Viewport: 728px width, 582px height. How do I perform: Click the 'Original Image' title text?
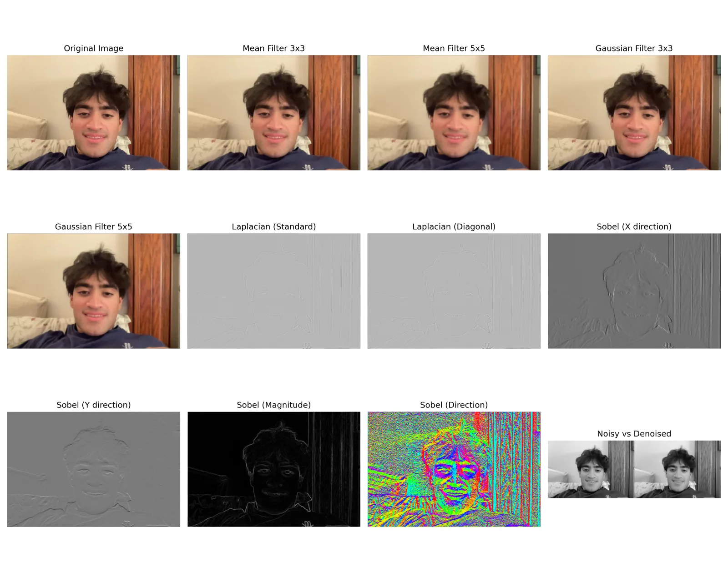click(94, 48)
